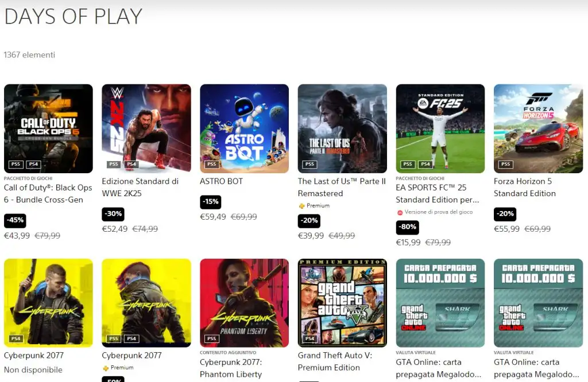
Task: Open the first GTA Online Megalodon card thumbnail
Action: tap(440, 303)
